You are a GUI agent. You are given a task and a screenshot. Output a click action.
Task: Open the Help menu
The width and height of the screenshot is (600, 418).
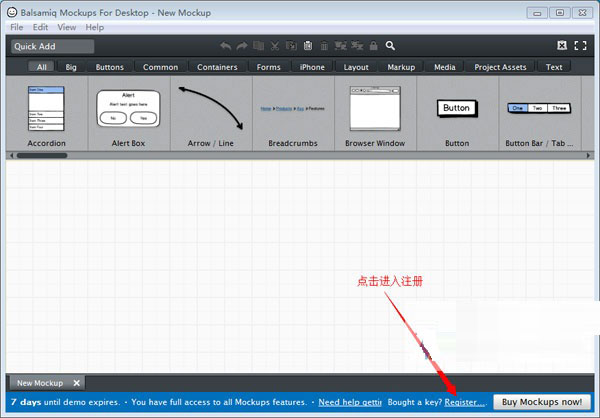coord(95,27)
